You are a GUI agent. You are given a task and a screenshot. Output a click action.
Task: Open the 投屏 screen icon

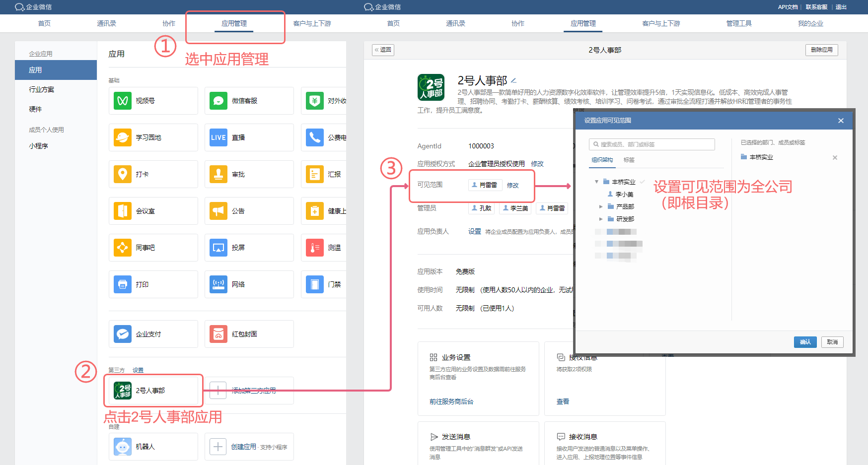click(218, 248)
